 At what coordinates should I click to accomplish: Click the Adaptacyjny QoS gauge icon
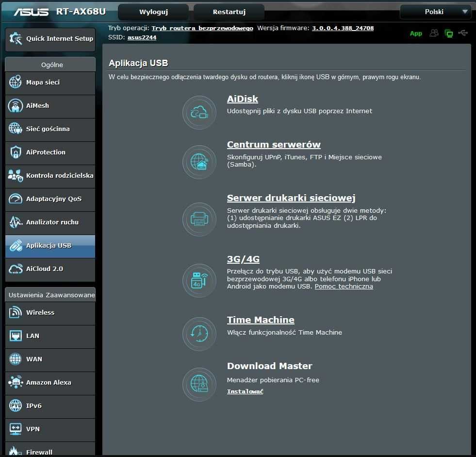click(15, 199)
